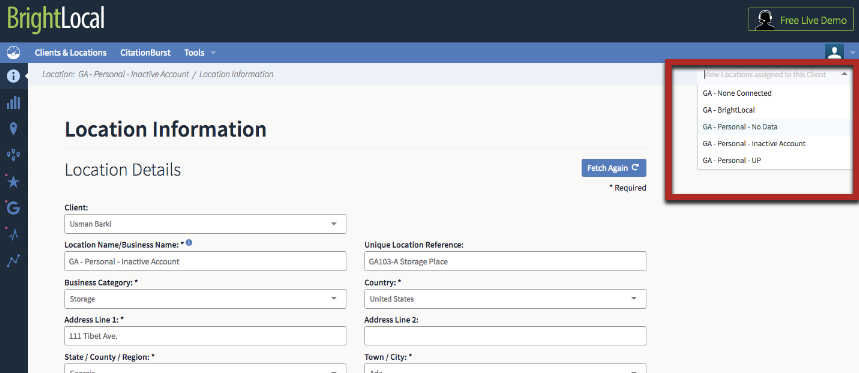Expand arrow next to the user avatar
Screen dimensions: 859x373
point(852,53)
